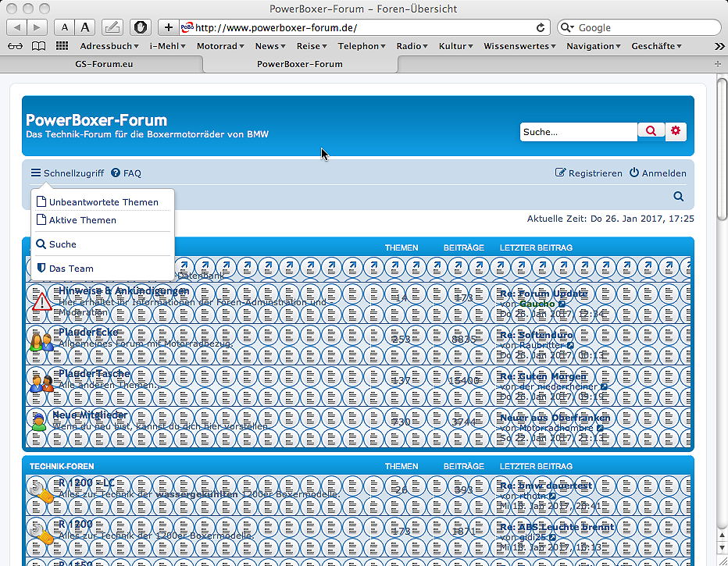The width and height of the screenshot is (728, 566).
Task: Open advanced search via the gear icon
Action: pos(676,131)
